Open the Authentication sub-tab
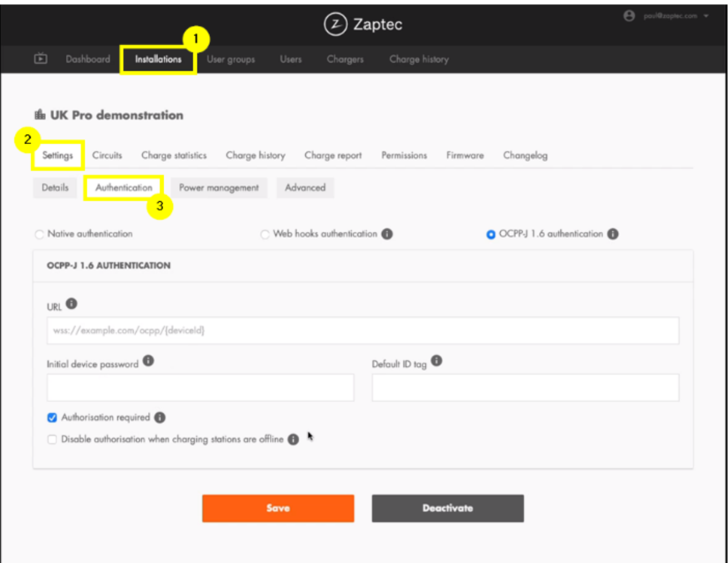 click(x=124, y=188)
